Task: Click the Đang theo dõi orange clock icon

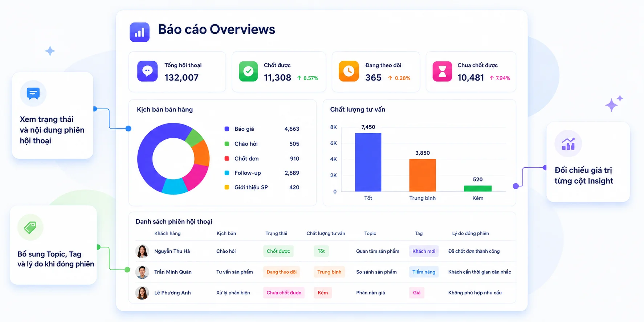Action: coord(349,71)
